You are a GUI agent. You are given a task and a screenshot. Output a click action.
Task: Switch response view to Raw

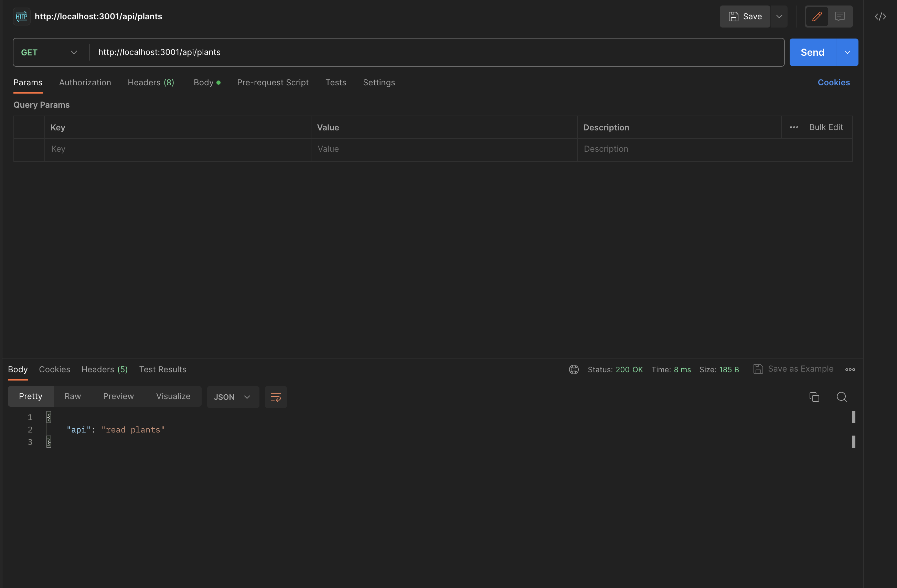click(72, 396)
